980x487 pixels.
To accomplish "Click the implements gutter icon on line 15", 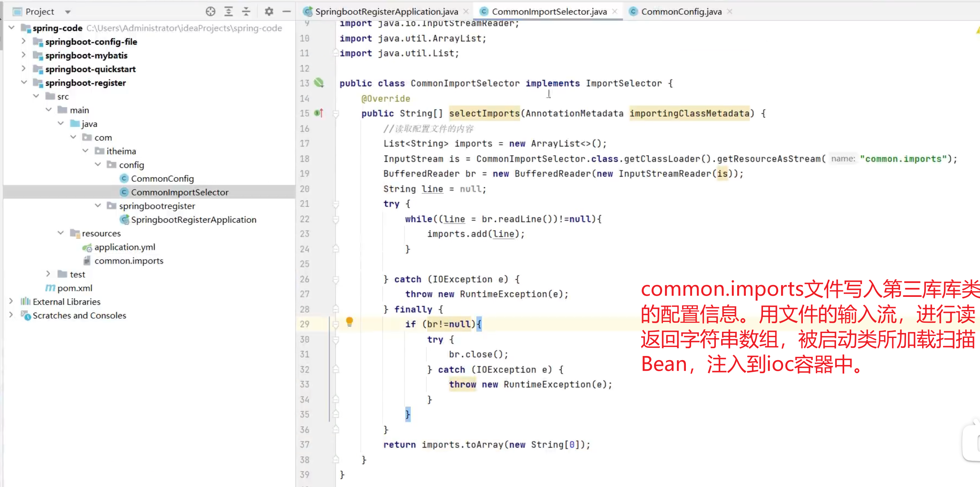I will pos(319,113).
